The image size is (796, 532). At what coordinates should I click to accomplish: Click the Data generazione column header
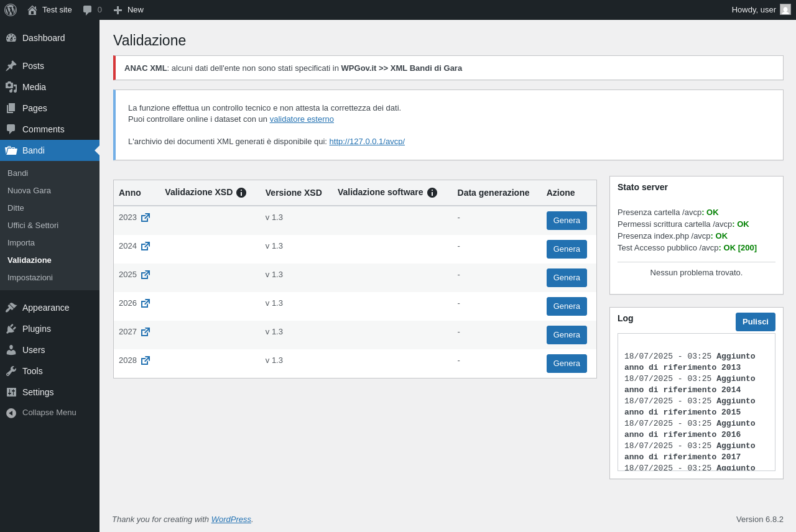[494, 193]
